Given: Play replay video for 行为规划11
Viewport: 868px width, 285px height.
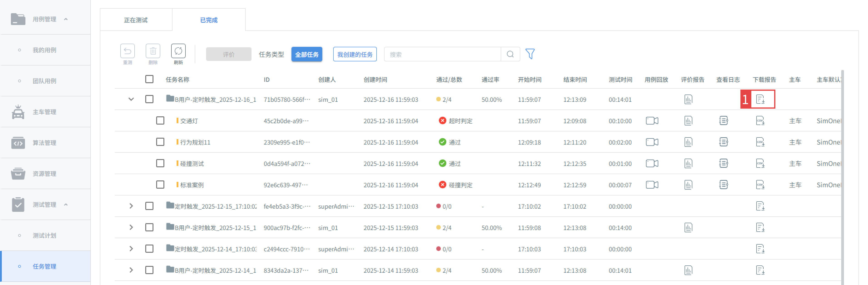Looking at the screenshot, I should click(652, 142).
